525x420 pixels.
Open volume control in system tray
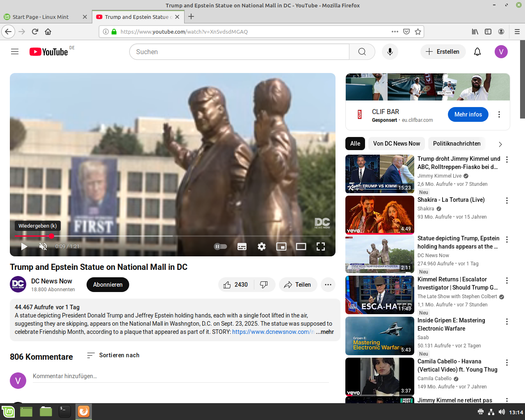point(502,412)
